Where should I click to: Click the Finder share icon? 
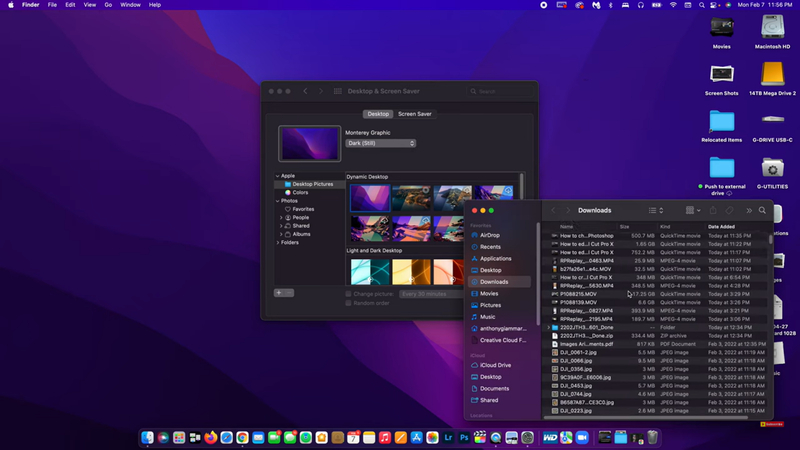point(713,211)
